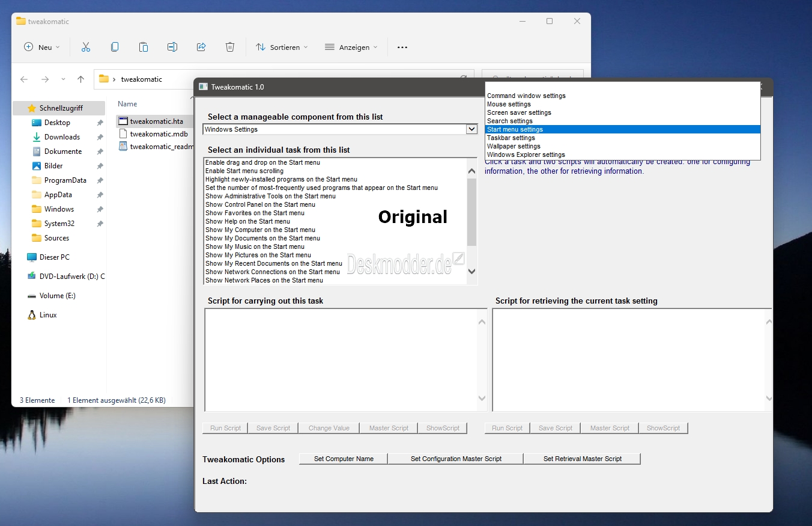Choose Screen saver settings option

623,112
